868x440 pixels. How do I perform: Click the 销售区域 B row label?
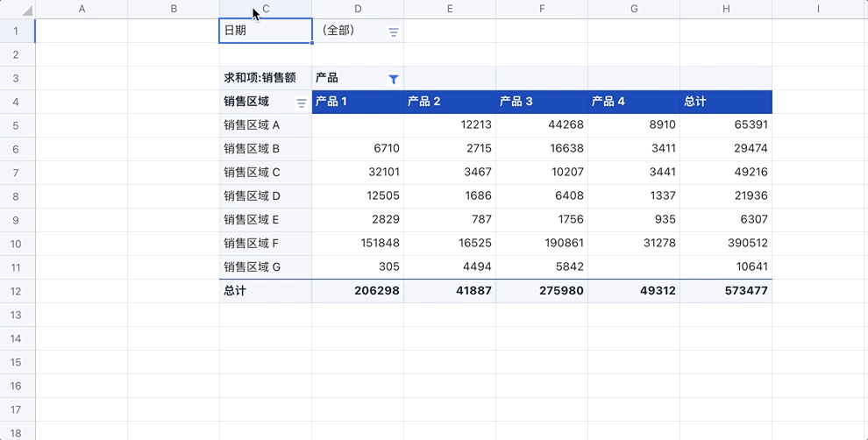(x=266, y=149)
